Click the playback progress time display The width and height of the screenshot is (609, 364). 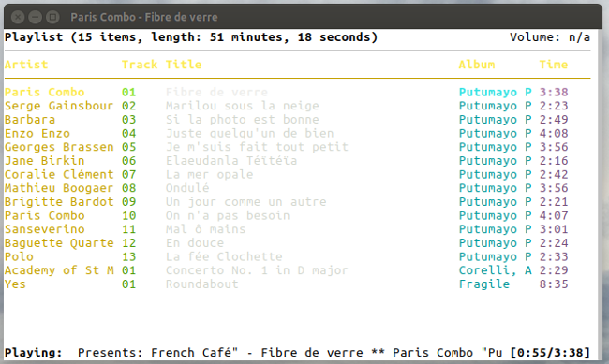550,353
